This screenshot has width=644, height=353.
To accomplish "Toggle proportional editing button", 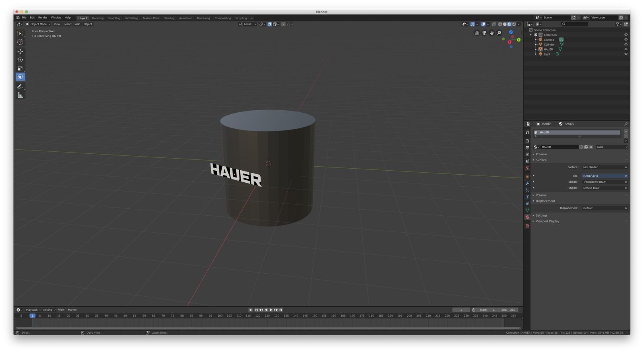I will click(x=283, y=24).
